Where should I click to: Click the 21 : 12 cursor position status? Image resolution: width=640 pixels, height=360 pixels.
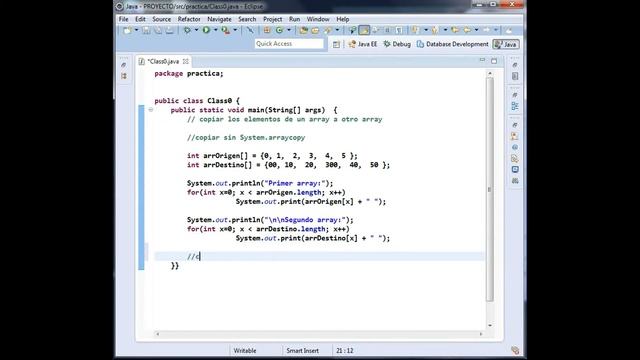pos(344,351)
